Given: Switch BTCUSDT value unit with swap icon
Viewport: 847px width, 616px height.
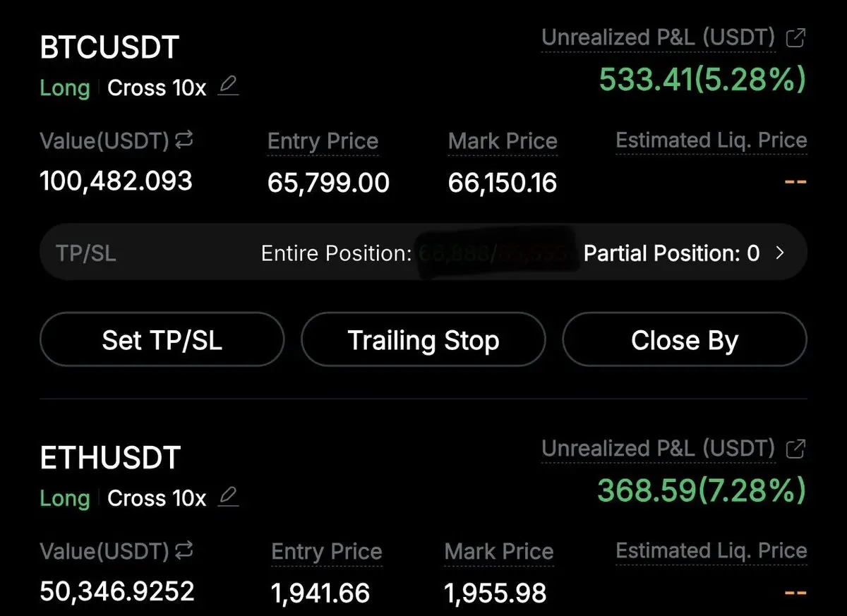Looking at the screenshot, I should pos(184,141).
